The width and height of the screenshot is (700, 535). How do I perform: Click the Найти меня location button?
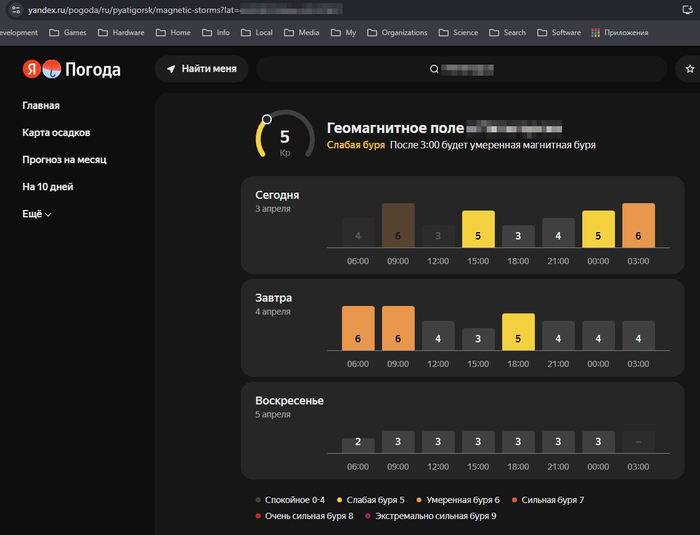[x=201, y=69]
